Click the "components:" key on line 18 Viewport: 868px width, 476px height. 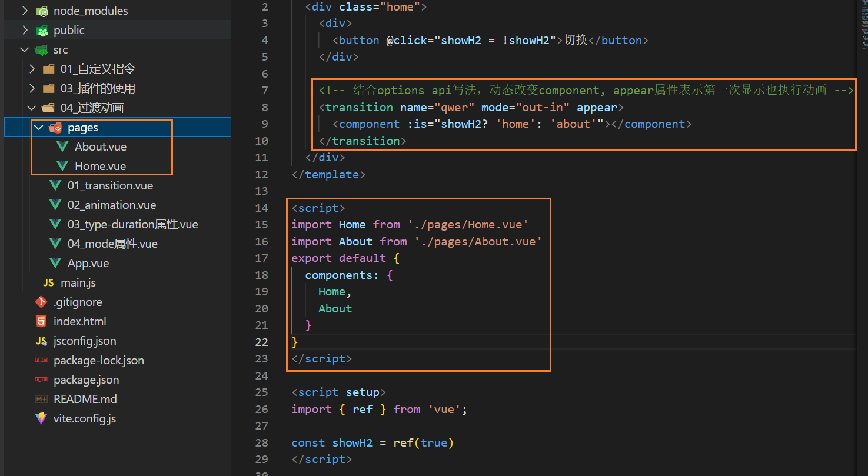(x=342, y=275)
